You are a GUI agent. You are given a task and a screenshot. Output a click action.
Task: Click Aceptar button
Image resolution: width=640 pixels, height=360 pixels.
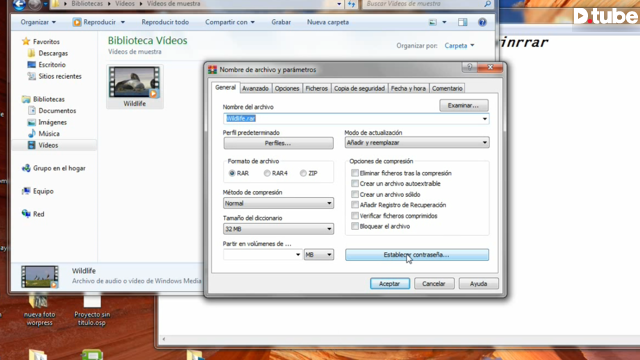(390, 283)
